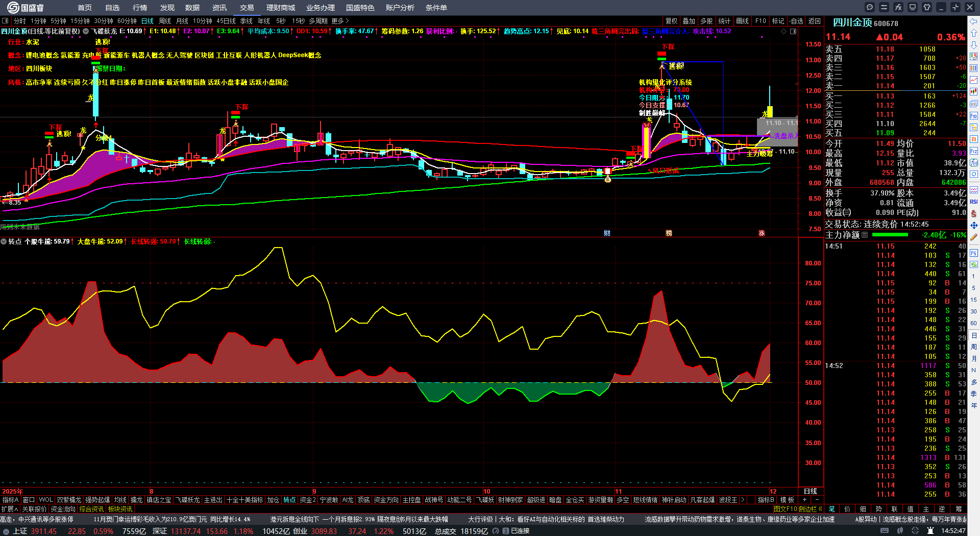Toggle the 标记 mark button

tap(778, 21)
